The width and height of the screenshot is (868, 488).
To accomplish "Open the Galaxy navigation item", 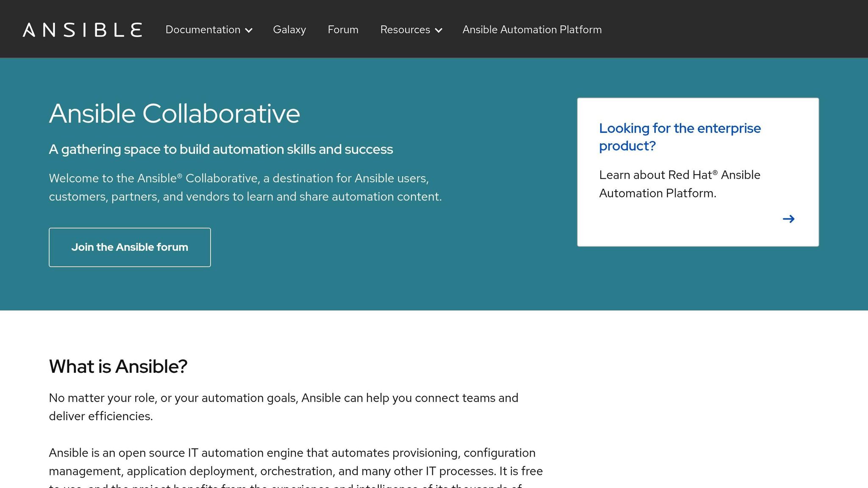I will (x=289, y=30).
